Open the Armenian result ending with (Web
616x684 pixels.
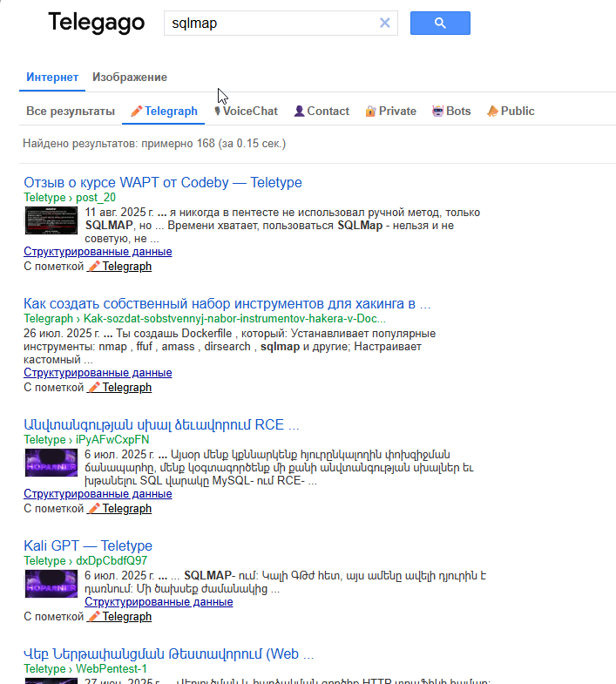point(169,654)
